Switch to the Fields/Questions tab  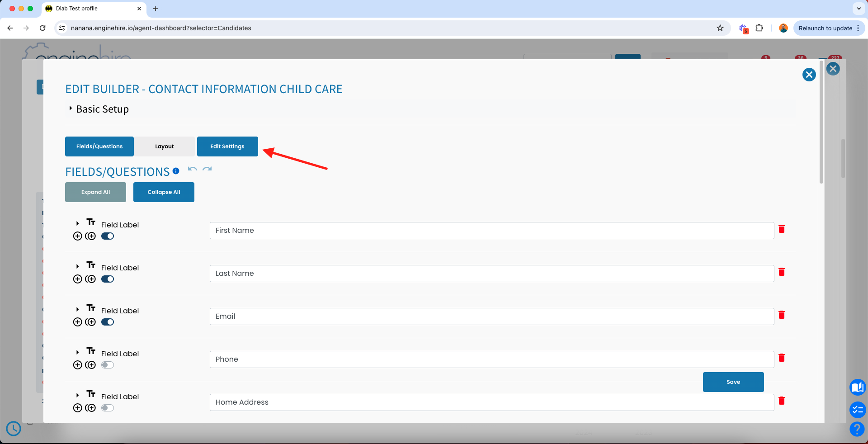[99, 146]
